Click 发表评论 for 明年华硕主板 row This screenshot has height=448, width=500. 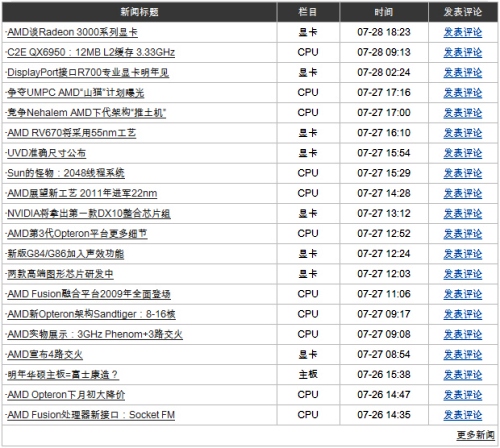pyautogui.click(x=463, y=375)
